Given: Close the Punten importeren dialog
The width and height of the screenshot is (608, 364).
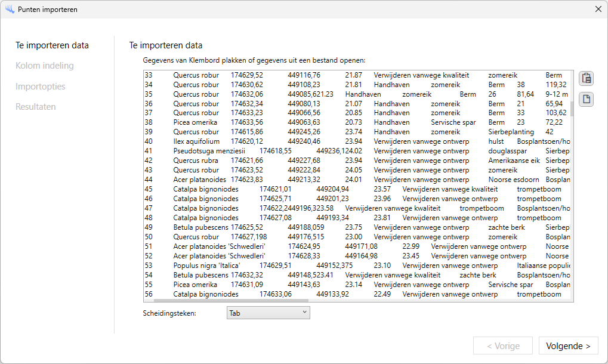Looking at the screenshot, I should coord(598,10).
